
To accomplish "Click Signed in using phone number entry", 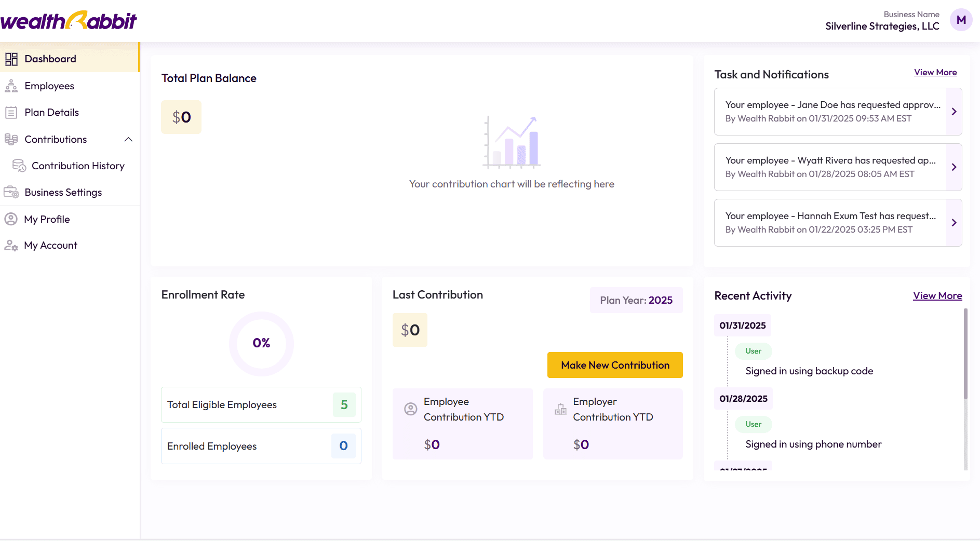I will point(813,444).
